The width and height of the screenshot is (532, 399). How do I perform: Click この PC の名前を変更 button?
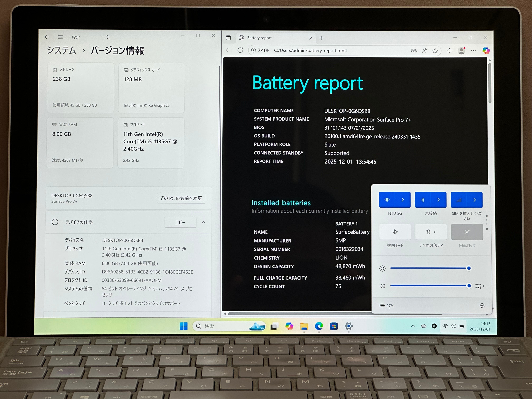click(x=181, y=198)
